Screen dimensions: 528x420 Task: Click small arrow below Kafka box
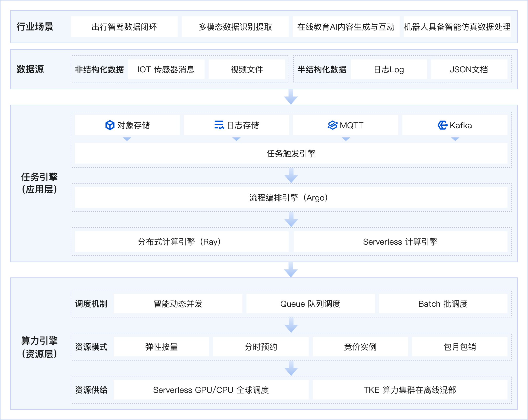[455, 139]
